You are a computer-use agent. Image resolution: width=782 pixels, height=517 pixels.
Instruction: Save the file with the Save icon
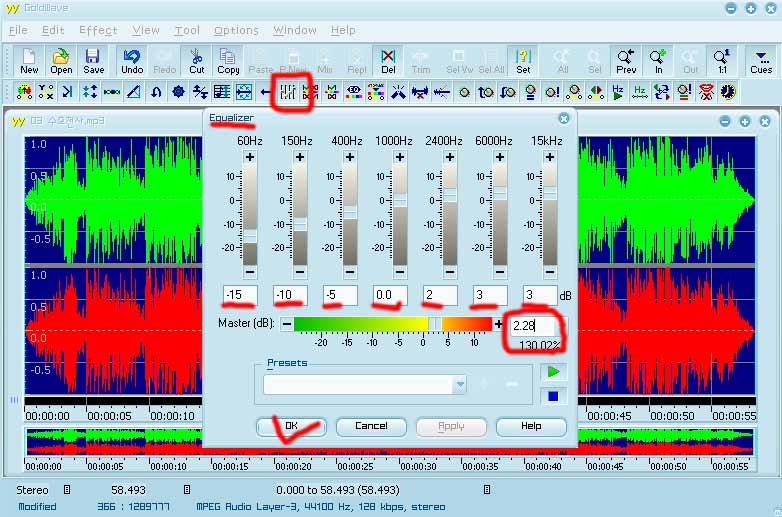click(x=93, y=61)
